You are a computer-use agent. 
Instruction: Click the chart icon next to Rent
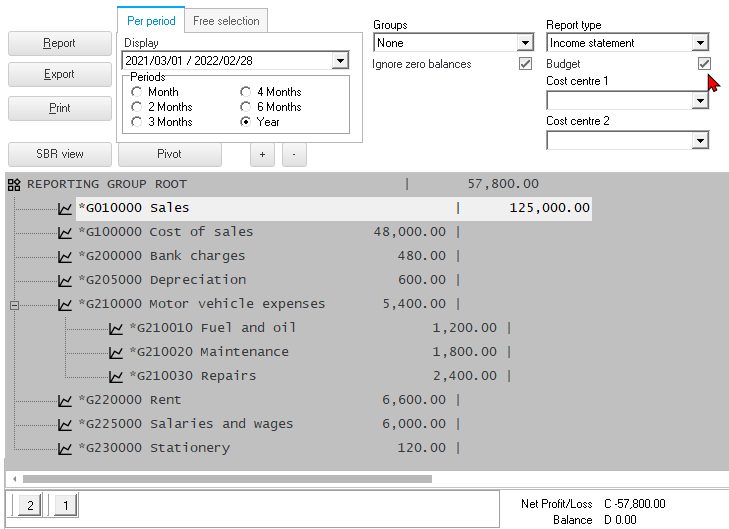coord(65,400)
